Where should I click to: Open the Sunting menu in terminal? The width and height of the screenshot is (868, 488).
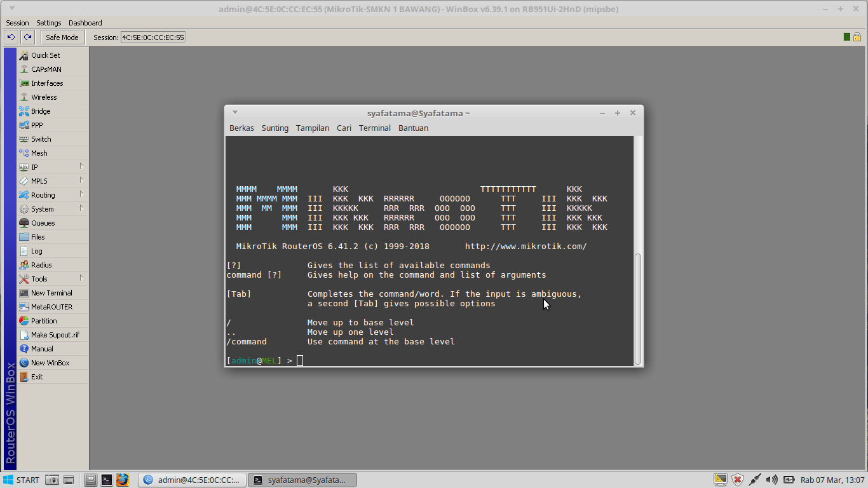pos(275,128)
